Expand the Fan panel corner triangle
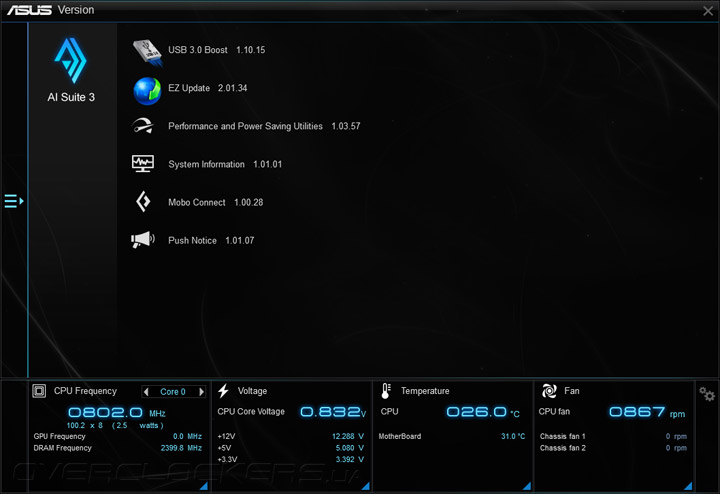Image resolution: width=720 pixels, height=494 pixels. tap(688, 486)
